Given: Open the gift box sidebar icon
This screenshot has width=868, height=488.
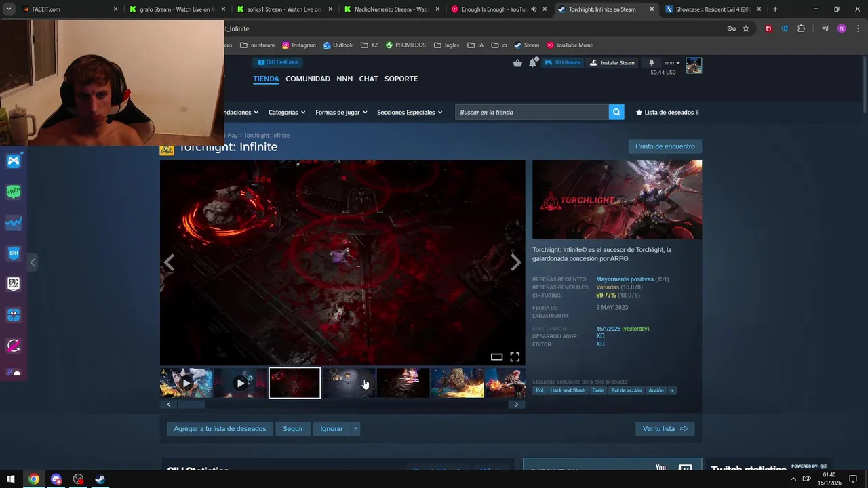Looking at the screenshot, I should [x=14, y=315].
